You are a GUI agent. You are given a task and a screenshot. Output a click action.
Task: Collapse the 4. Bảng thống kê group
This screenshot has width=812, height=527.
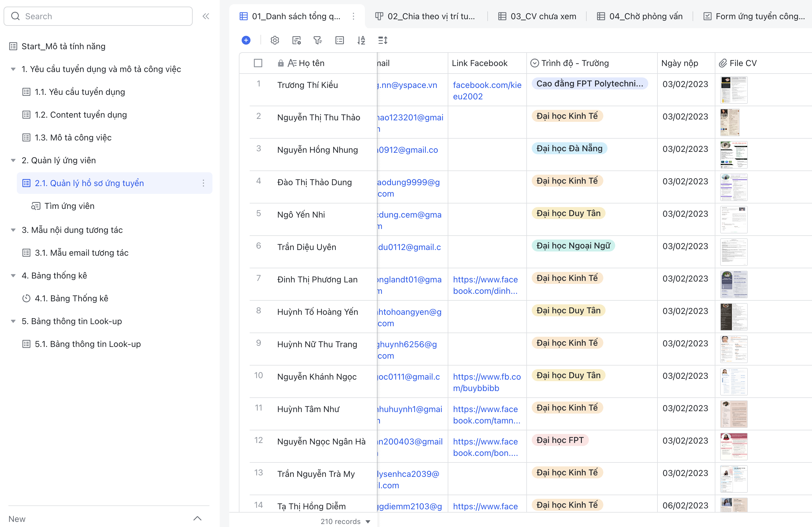(13, 276)
